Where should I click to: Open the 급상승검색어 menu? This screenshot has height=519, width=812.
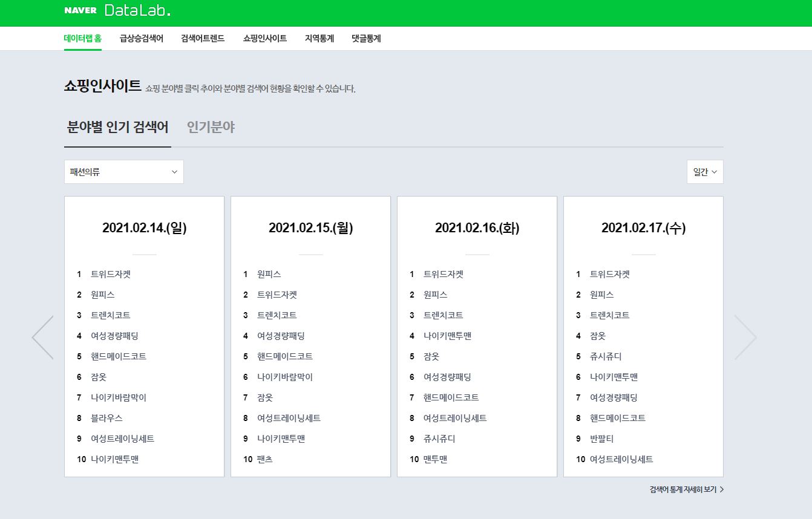(142, 39)
